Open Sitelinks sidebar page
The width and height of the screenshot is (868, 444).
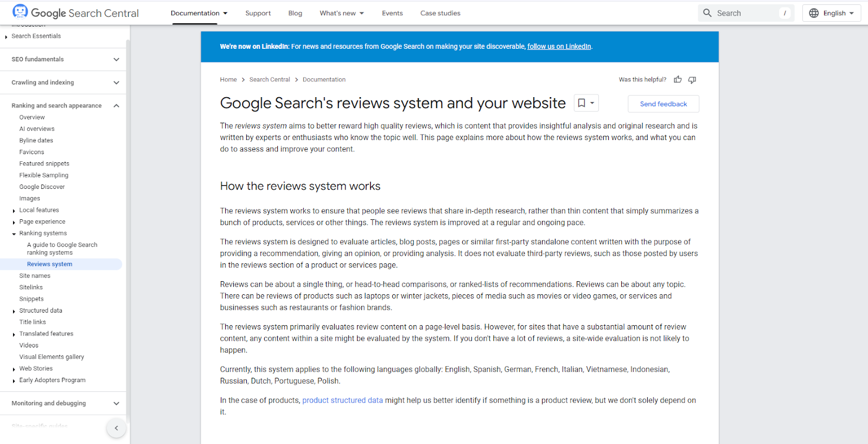click(x=31, y=287)
